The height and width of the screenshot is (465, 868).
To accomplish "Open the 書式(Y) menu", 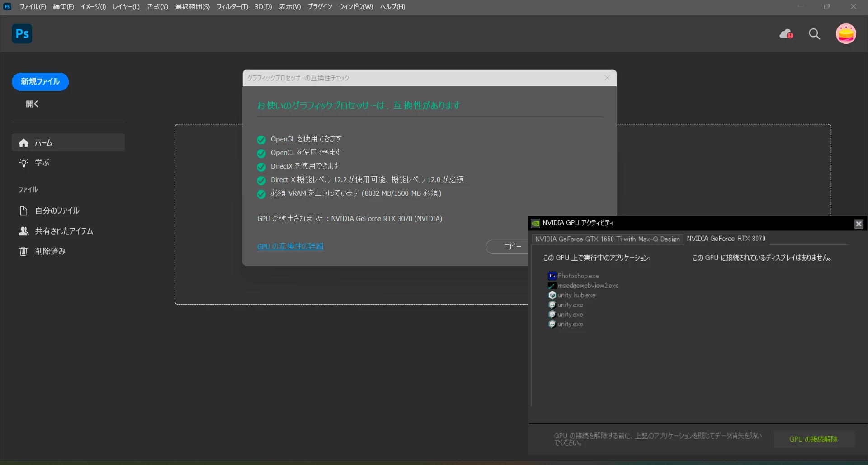I will [x=157, y=6].
